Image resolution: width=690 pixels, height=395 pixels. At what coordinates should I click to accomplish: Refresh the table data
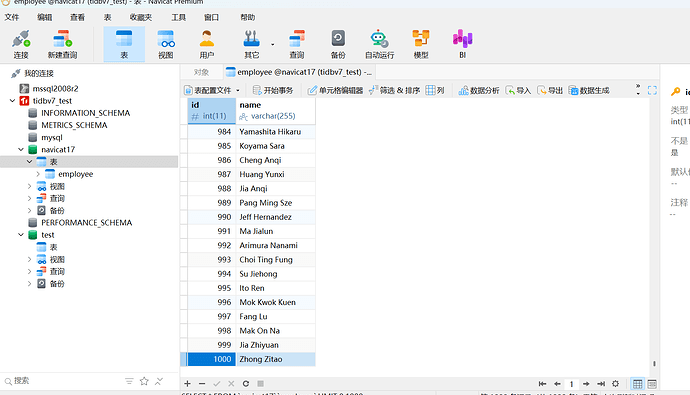pos(246,384)
